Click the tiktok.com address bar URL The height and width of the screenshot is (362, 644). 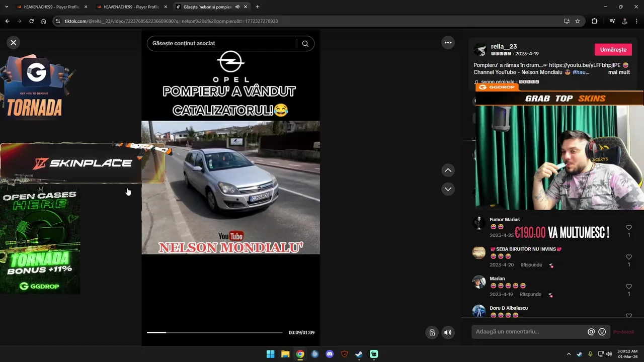[171, 21]
